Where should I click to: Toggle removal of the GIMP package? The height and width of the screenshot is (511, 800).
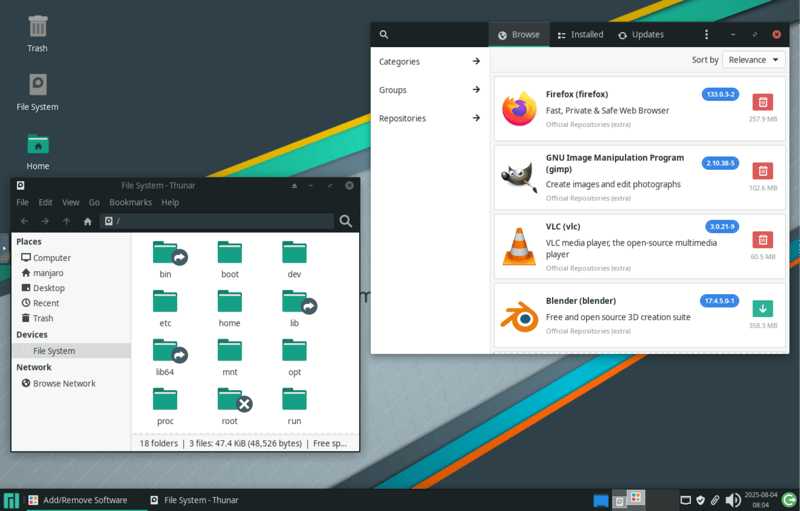[762, 171]
